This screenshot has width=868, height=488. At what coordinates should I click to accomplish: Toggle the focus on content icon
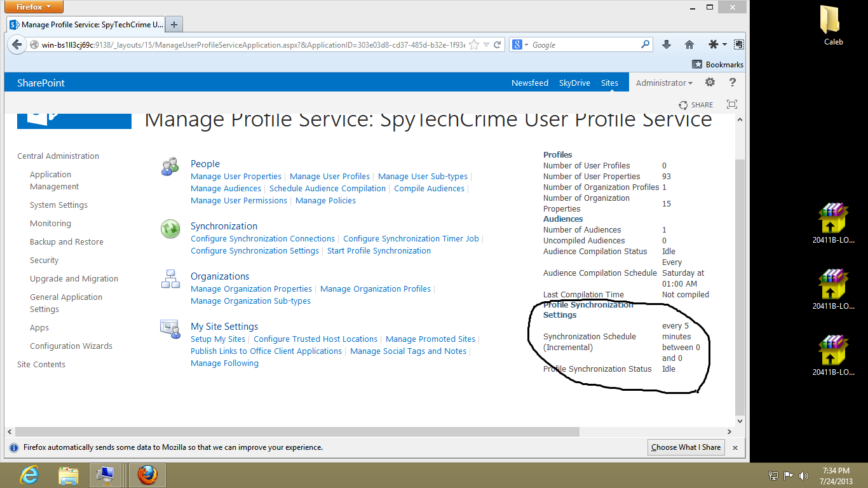click(732, 105)
